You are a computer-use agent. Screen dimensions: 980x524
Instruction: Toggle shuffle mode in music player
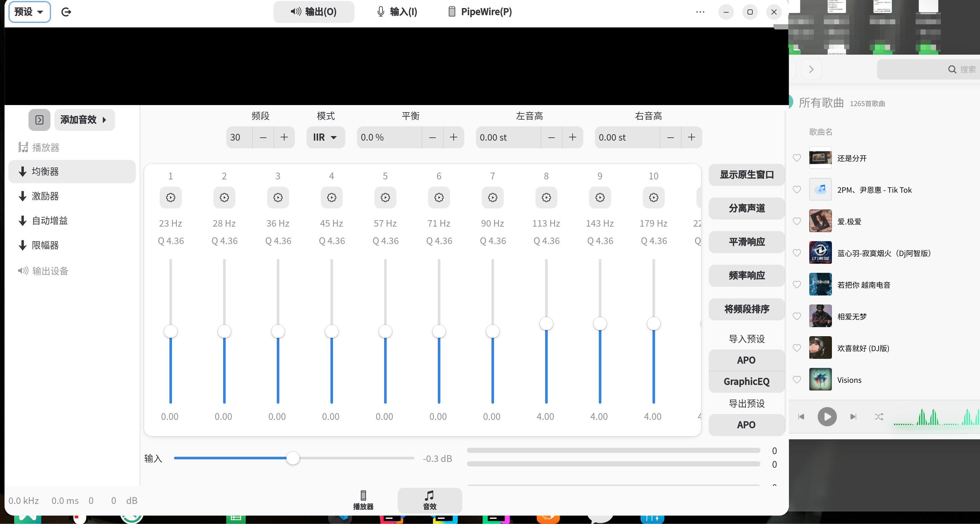point(878,417)
